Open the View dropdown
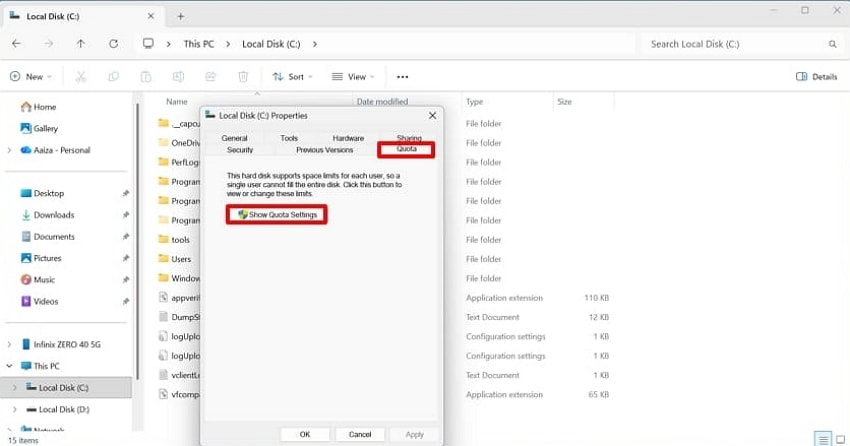 click(353, 77)
